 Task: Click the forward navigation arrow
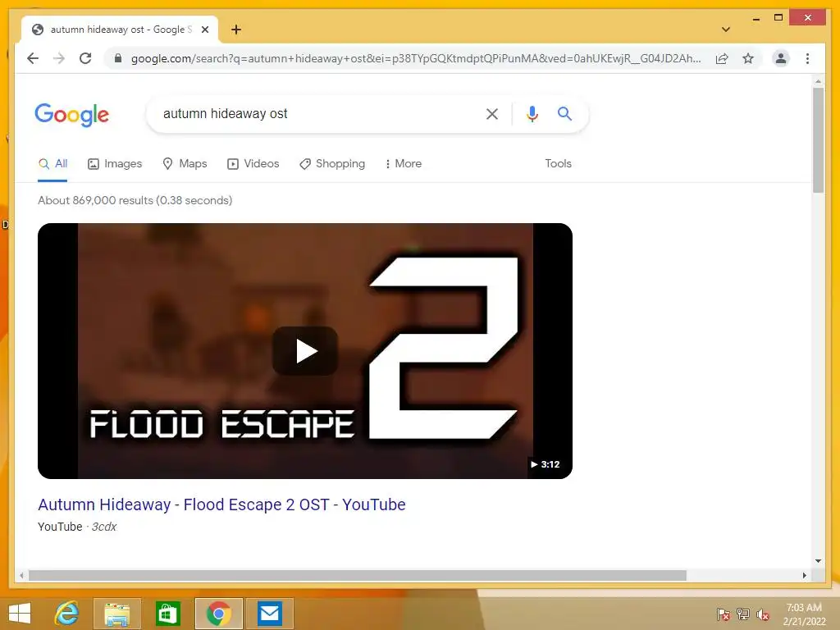59,58
